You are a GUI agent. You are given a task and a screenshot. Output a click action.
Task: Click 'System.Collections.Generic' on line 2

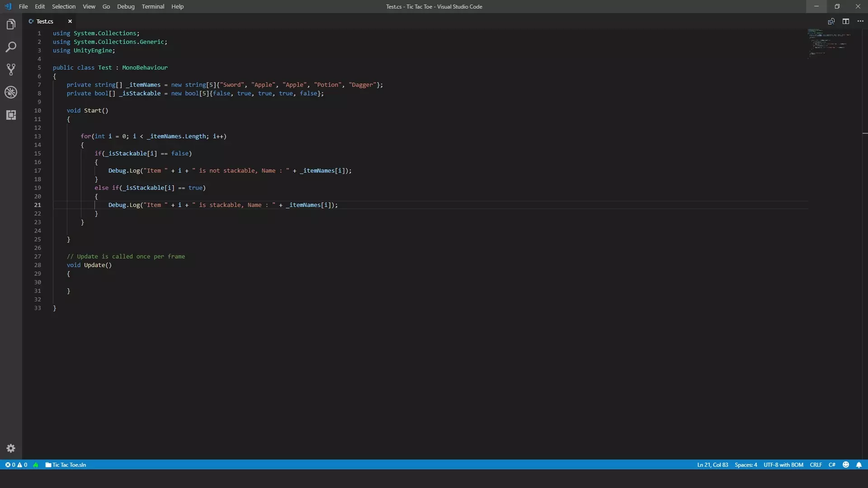pyautogui.click(x=119, y=42)
